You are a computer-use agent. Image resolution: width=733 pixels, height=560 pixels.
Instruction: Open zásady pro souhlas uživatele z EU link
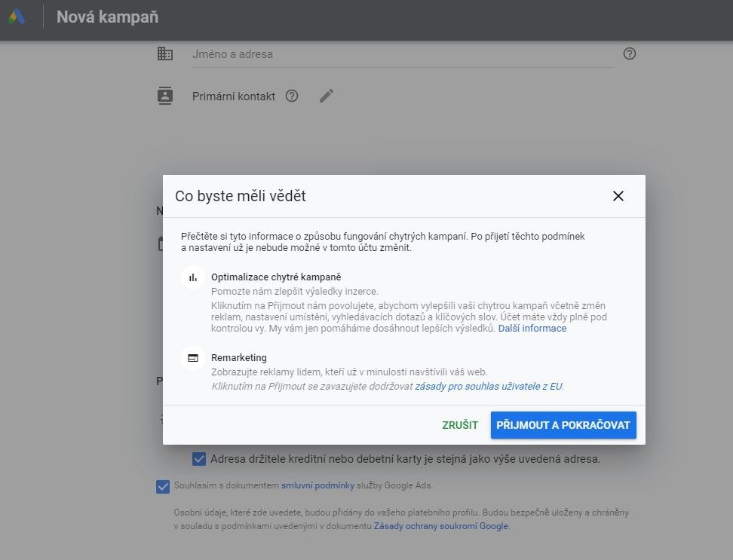[489, 386]
